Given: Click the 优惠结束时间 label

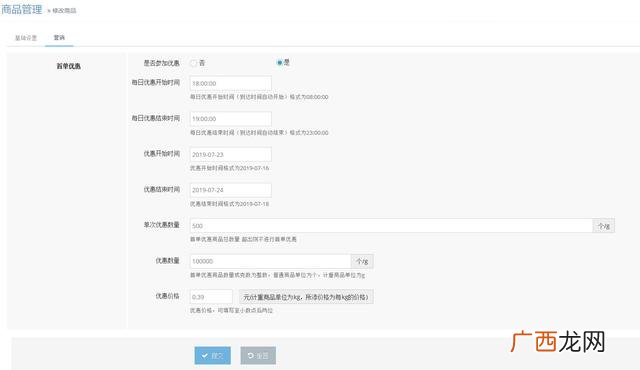Looking at the screenshot, I should click(x=162, y=189).
